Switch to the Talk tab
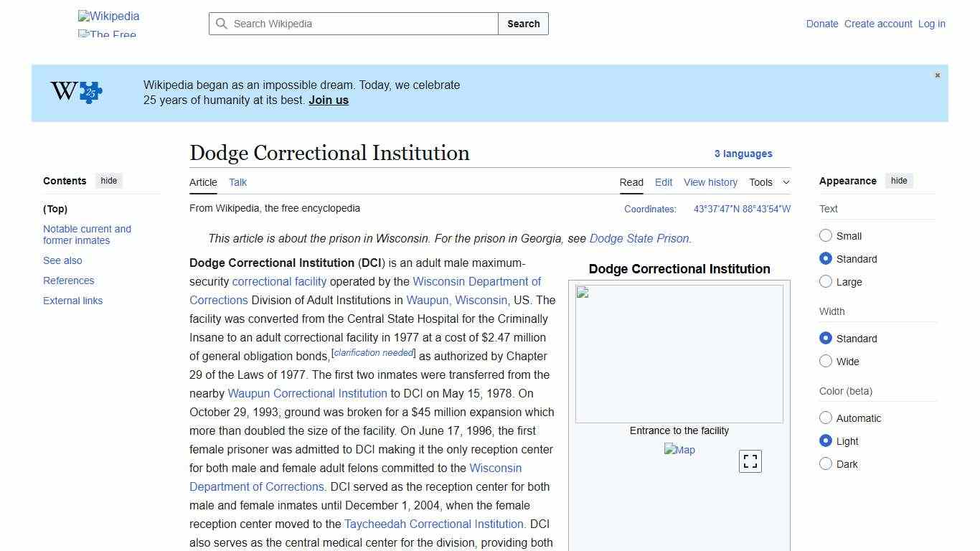980x551 pixels. click(x=237, y=182)
